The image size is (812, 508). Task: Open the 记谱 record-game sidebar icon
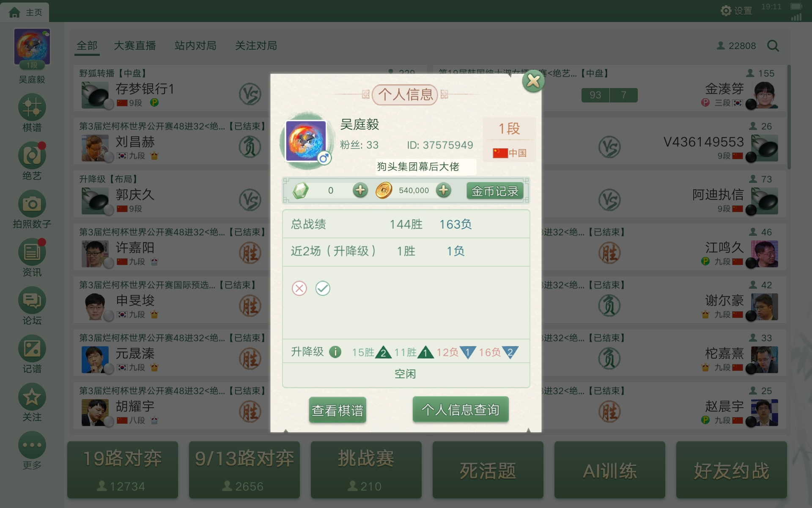coord(32,348)
